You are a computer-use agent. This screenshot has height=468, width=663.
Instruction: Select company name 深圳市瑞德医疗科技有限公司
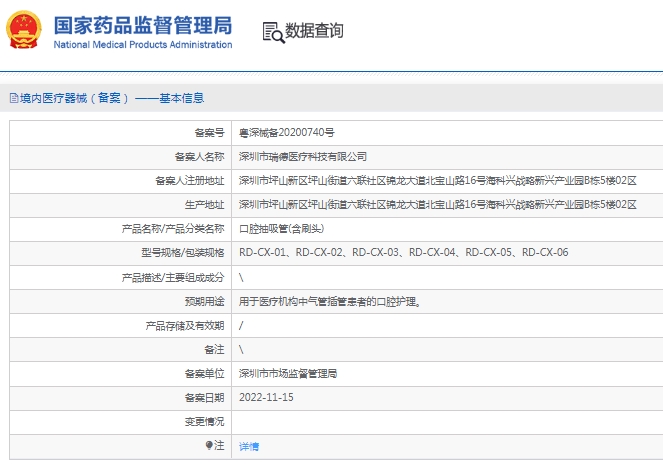[x=303, y=157]
